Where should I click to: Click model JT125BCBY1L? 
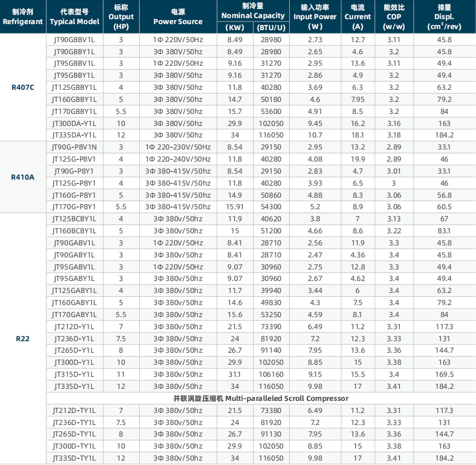pyautogui.click(x=74, y=219)
